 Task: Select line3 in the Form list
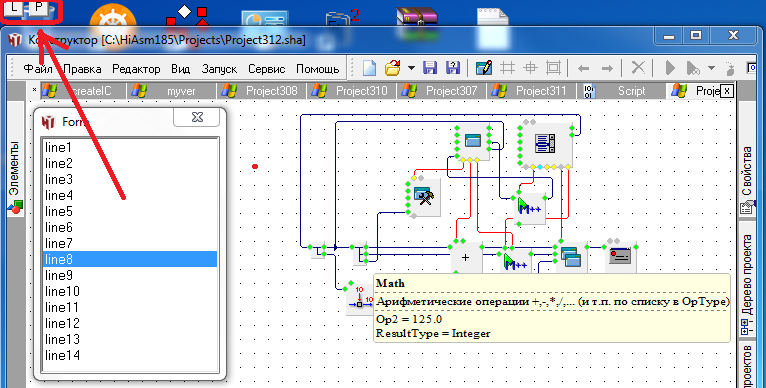(130, 179)
